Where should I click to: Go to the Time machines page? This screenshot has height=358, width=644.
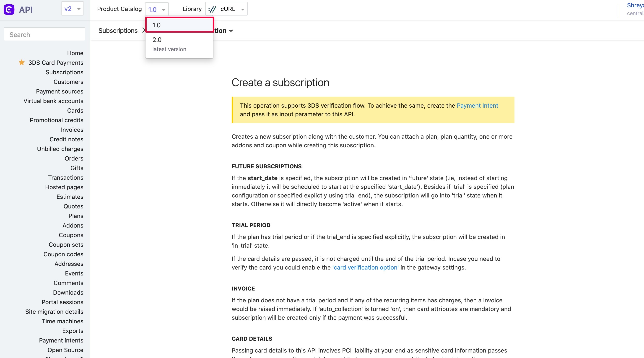(x=62, y=321)
